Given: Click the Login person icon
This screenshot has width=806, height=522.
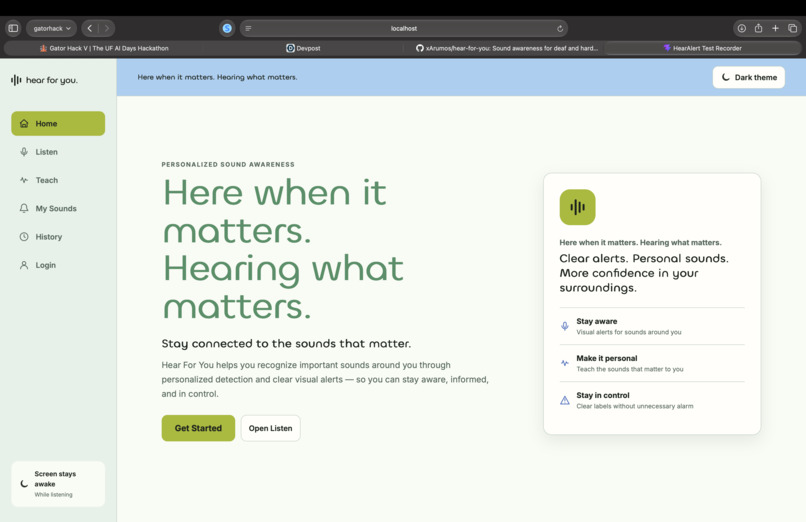Looking at the screenshot, I should tap(24, 265).
